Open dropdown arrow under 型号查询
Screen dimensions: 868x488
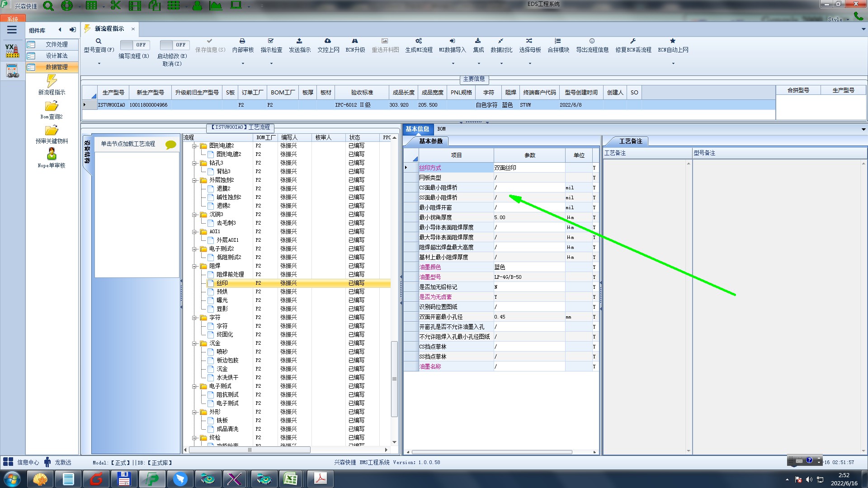coord(99,64)
